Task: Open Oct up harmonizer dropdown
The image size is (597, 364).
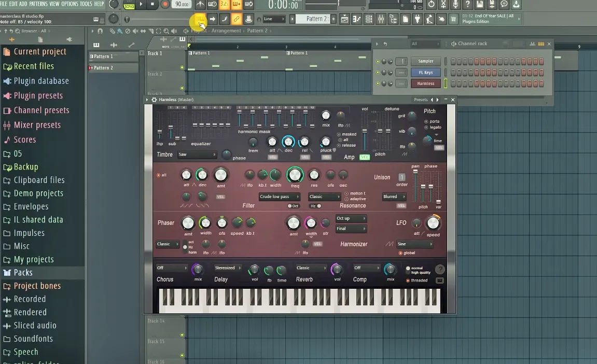Action: tap(351, 218)
